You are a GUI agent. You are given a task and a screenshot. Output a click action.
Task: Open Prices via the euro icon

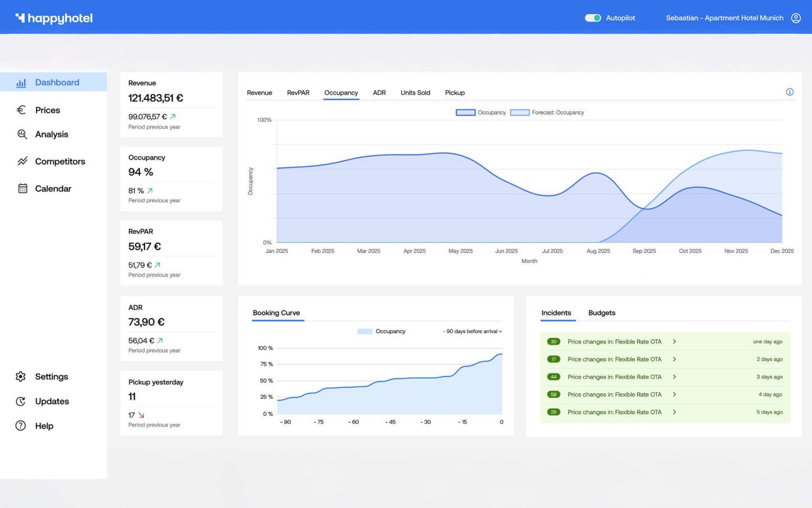pyautogui.click(x=21, y=110)
